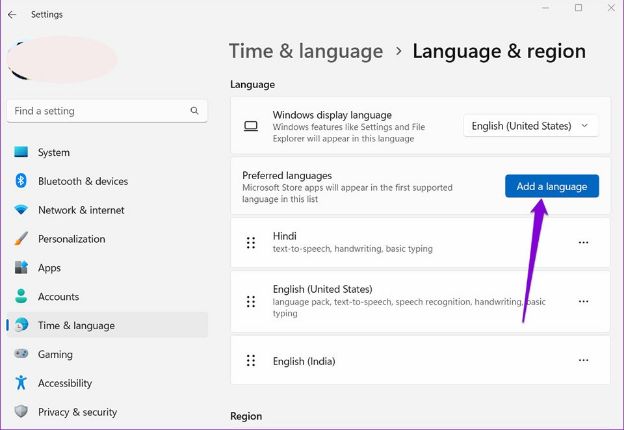Click the Add a language button

(552, 186)
